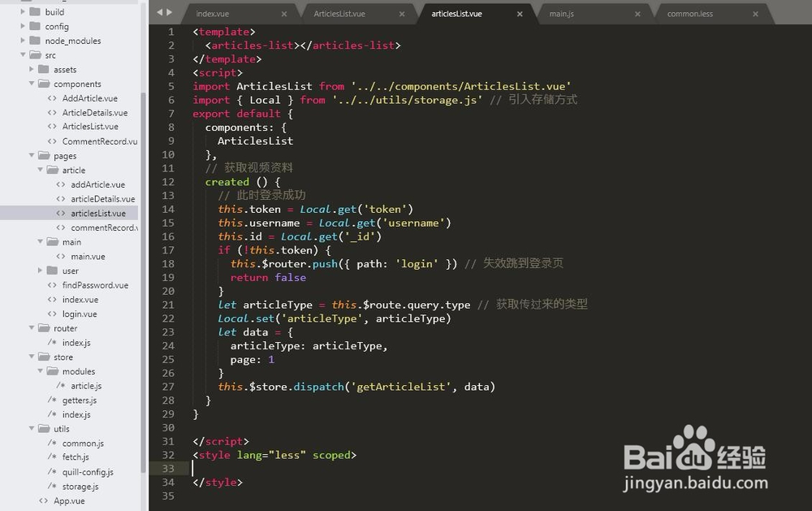Screen dimensions: 812x511
Task: Click the user folder icon
Action: click(x=52, y=271)
